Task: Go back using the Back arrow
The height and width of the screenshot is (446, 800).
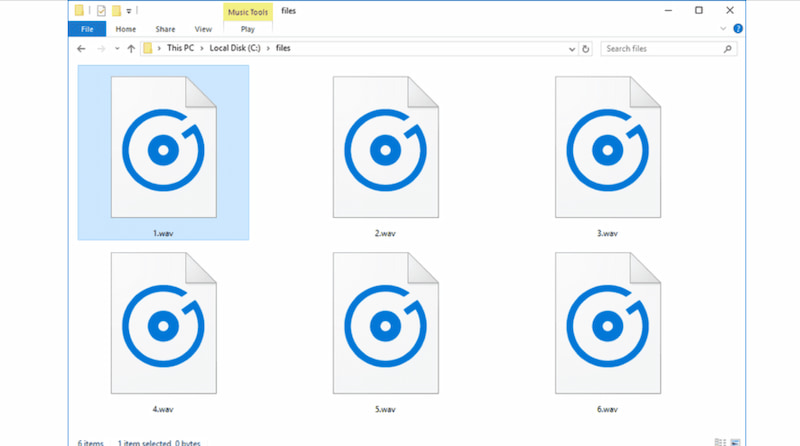Action: click(81, 48)
